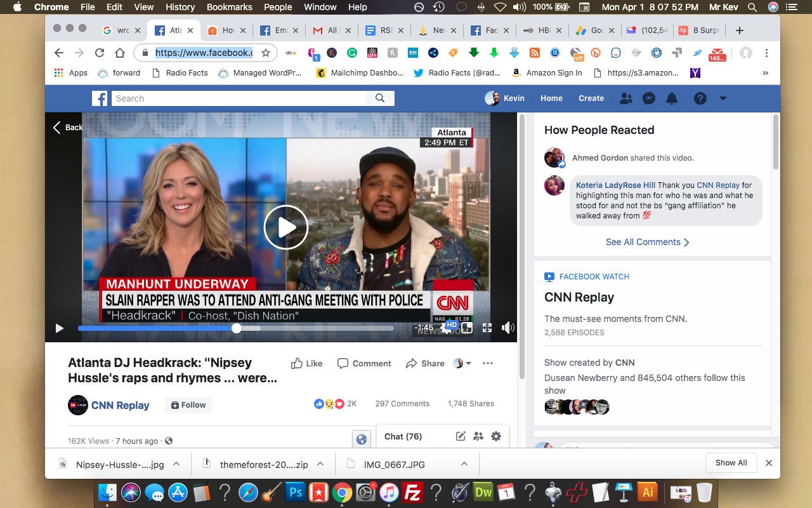Viewport: 812px width, 508px height.
Task: Click the video progress bar scrubber handle
Action: (237, 328)
